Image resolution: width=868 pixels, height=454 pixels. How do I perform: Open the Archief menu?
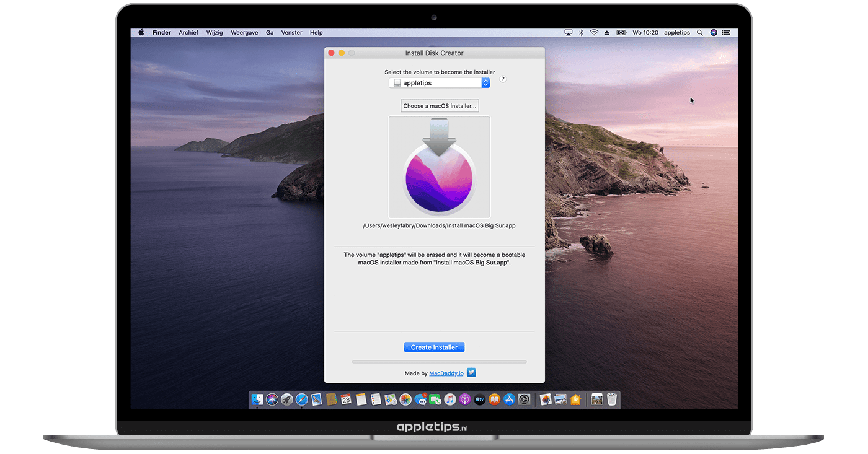click(x=188, y=33)
